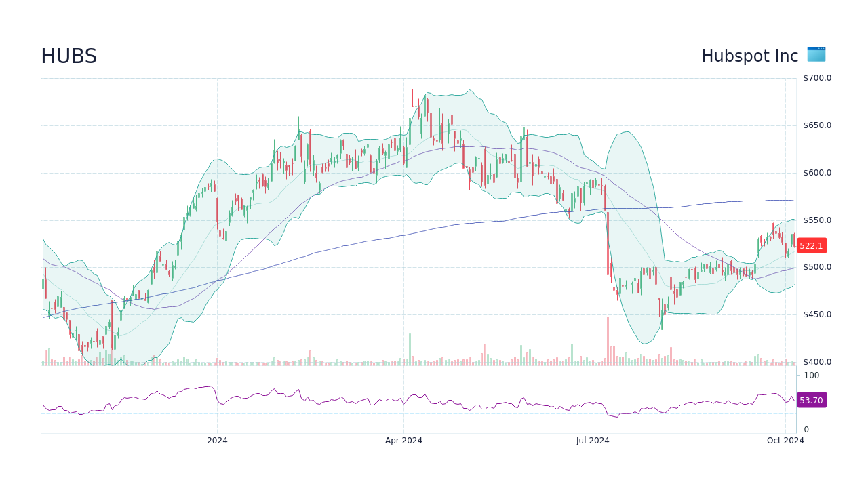Click the RSI axis label 100
Screen dimensions: 868x488
point(812,375)
